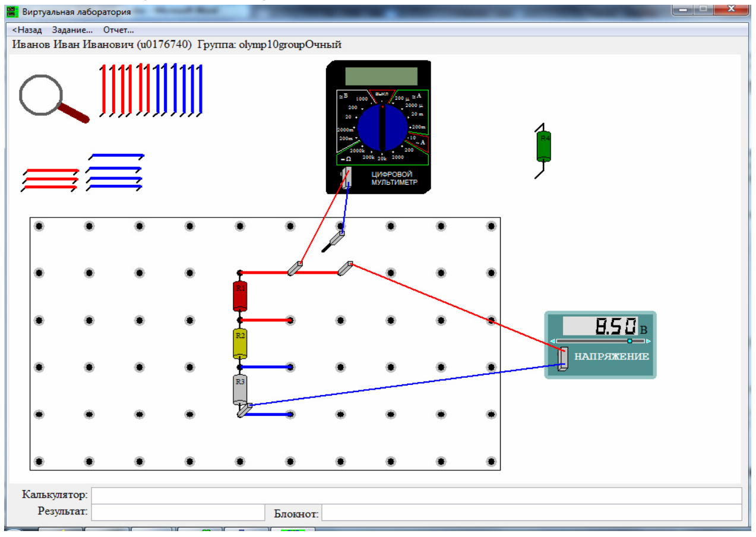Image resolution: width=756 pixels, height=537 pixels.
Task: Increase voltage with the right slider arrow
Action: pyautogui.click(x=649, y=341)
